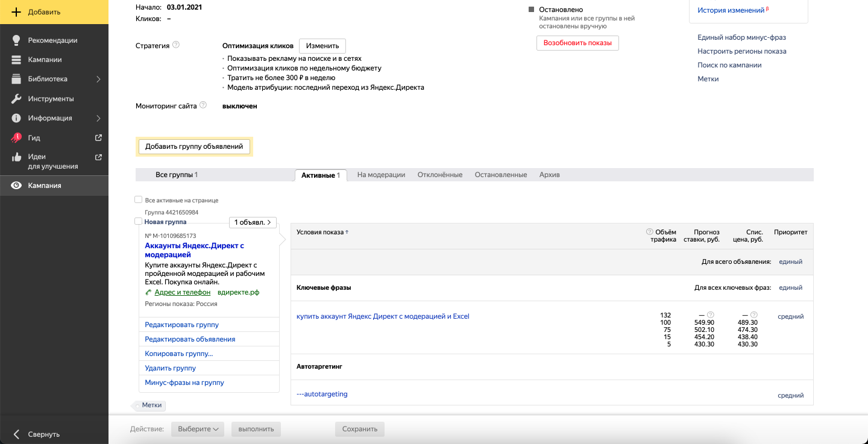Screen dimensions: 868x444
Task: Open ---autotargeting condition link
Action: pos(322,394)
